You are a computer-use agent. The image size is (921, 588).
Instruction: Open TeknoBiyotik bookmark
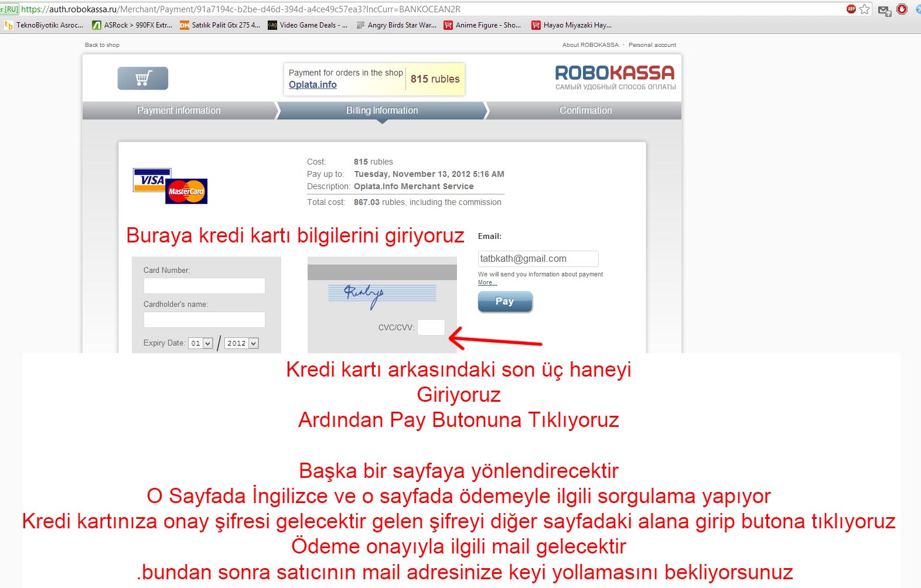[44, 25]
